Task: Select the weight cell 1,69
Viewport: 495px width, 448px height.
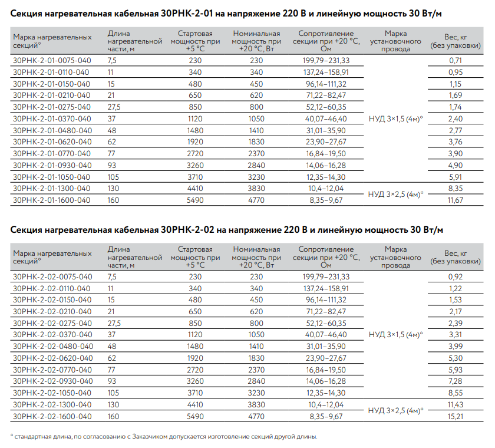Action: tap(456, 95)
